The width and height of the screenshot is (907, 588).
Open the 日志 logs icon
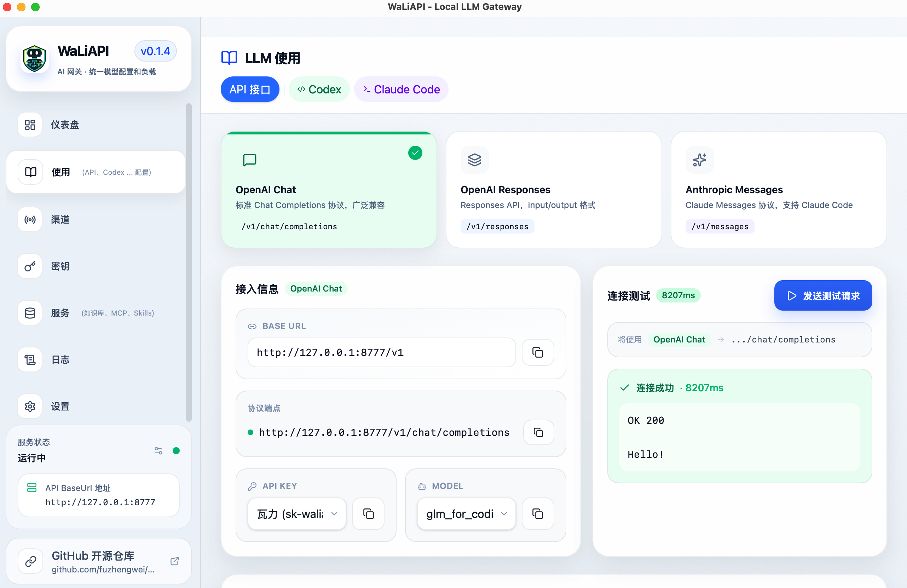point(30,360)
